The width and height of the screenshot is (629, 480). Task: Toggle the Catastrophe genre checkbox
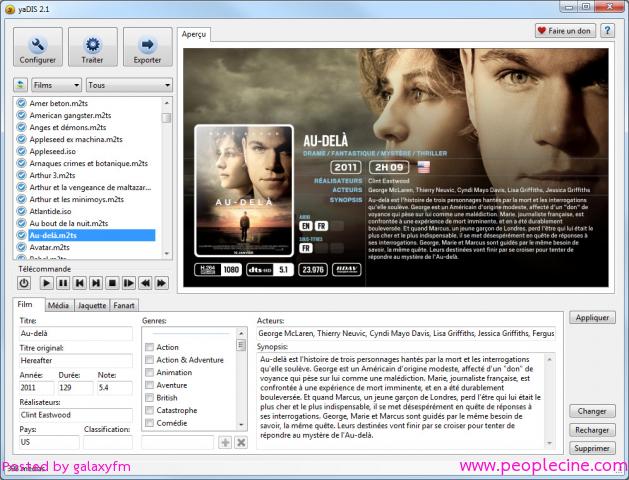click(149, 410)
